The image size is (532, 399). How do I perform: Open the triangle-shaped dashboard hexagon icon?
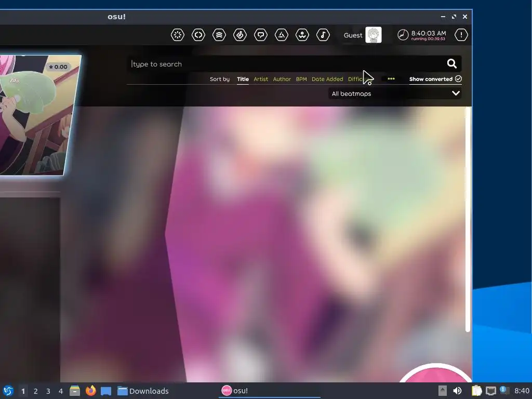[x=281, y=35]
